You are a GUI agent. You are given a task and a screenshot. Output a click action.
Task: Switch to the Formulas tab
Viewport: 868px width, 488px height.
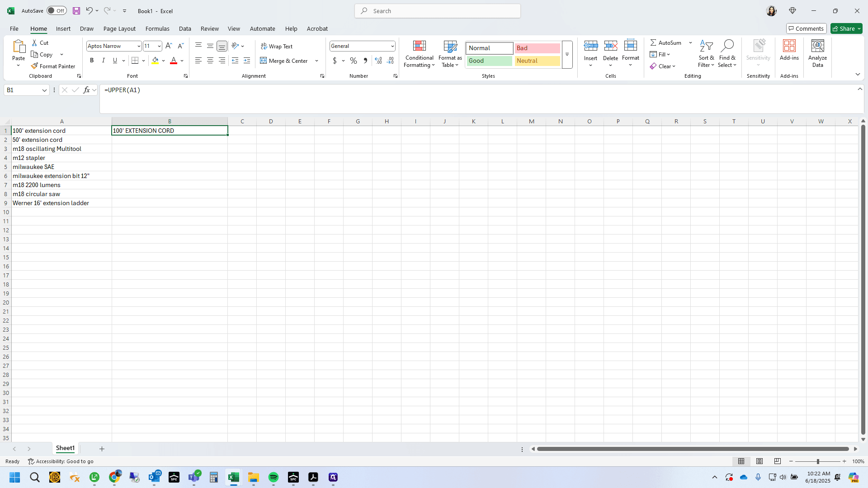(x=157, y=28)
